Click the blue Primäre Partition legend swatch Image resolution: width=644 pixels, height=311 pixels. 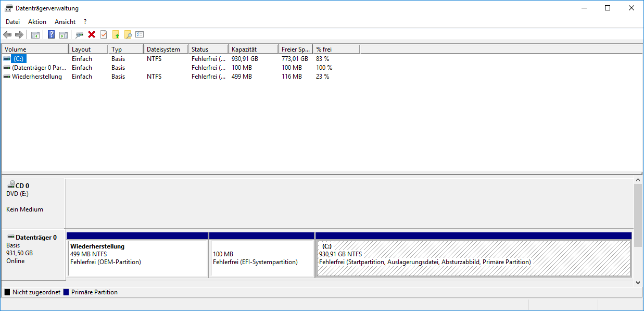pyautogui.click(x=66, y=292)
